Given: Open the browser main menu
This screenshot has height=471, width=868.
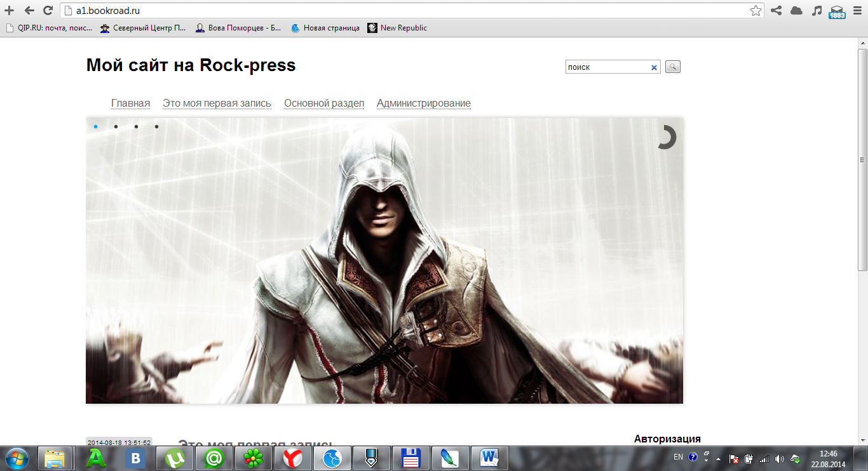Looking at the screenshot, I should coord(857,11).
